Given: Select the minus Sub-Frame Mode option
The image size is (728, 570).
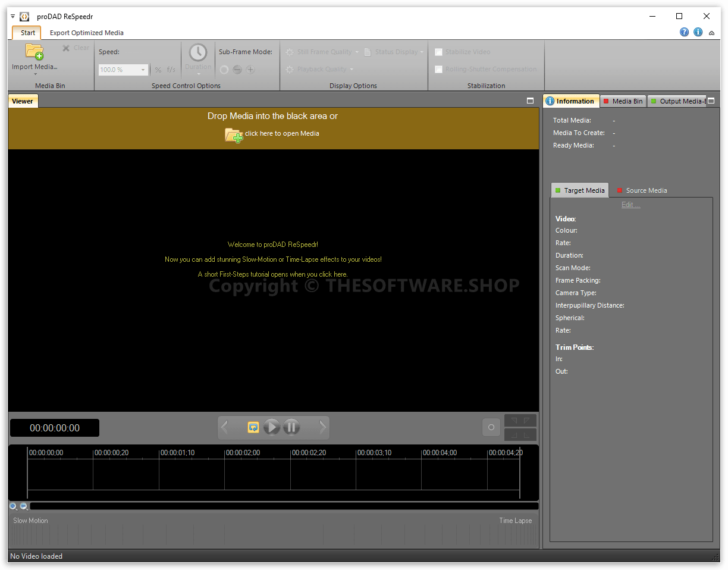Looking at the screenshot, I should click(x=237, y=70).
